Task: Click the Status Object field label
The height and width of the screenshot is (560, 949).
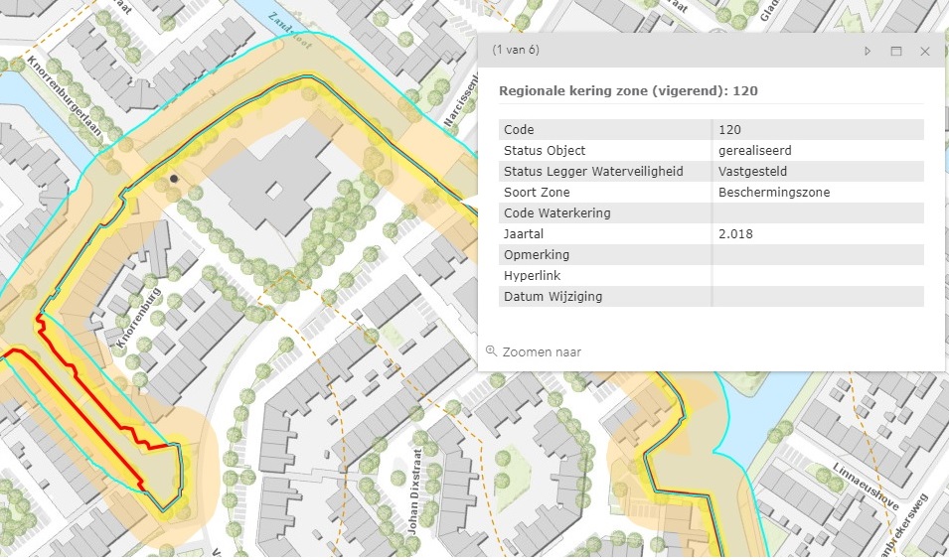Action: click(545, 151)
